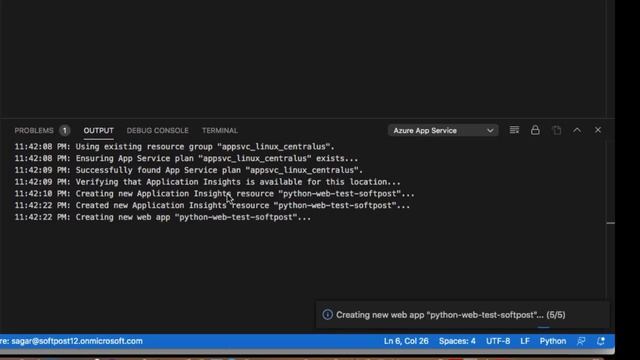The width and height of the screenshot is (640, 360).
Task: Maximize panel with the chevron-up icon
Action: pos(577,130)
